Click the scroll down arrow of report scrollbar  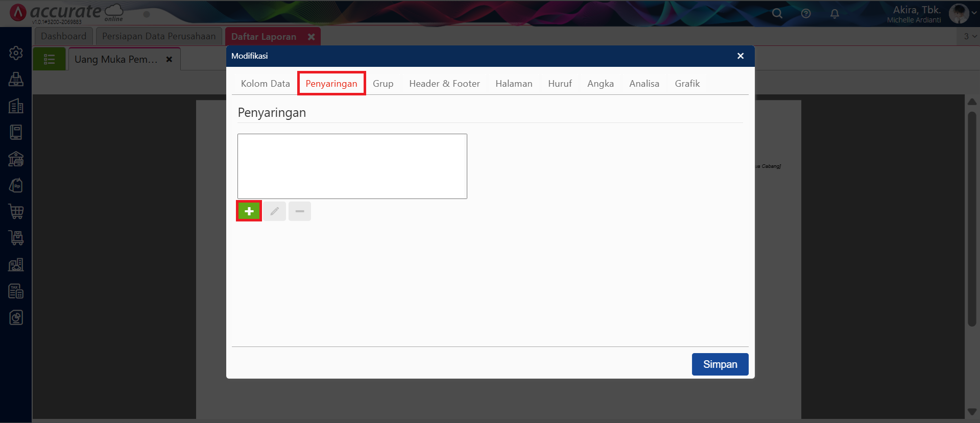pyautogui.click(x=972, y=412)
